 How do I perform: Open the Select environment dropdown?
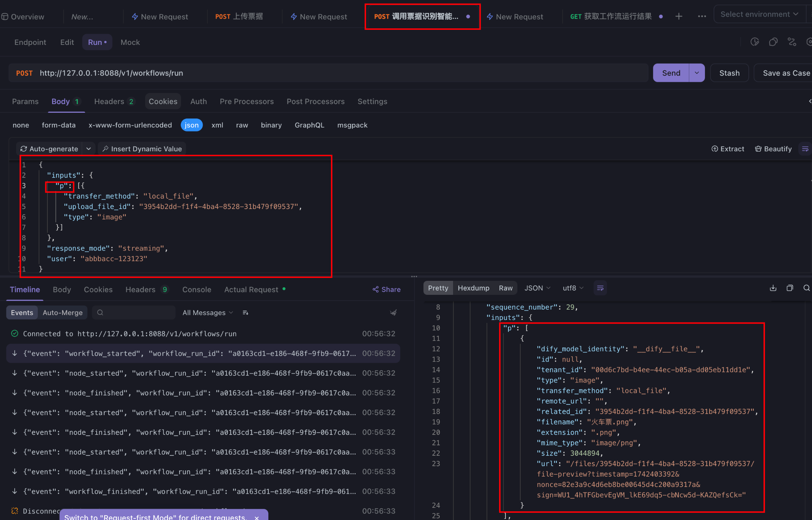point(759,14)
